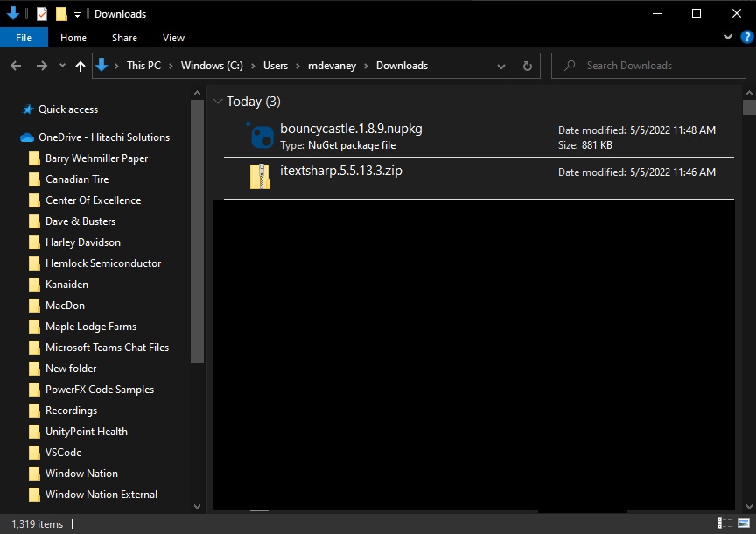Click the itextsharp zip file icon

261,177
